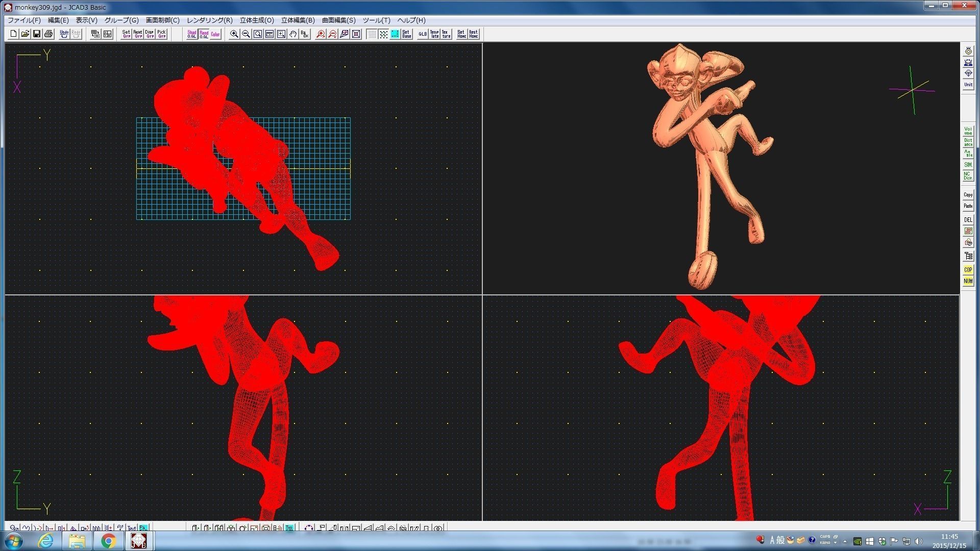This screenshot has height=551, width=980.
Task: Click the New file icon
Action: pyautogui.click(x=13, y=34)
